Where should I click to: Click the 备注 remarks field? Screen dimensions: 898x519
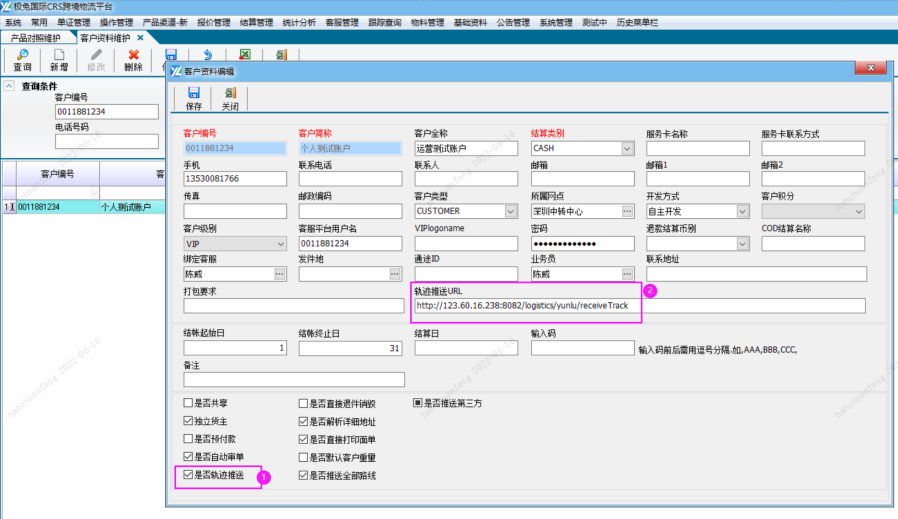294,379
